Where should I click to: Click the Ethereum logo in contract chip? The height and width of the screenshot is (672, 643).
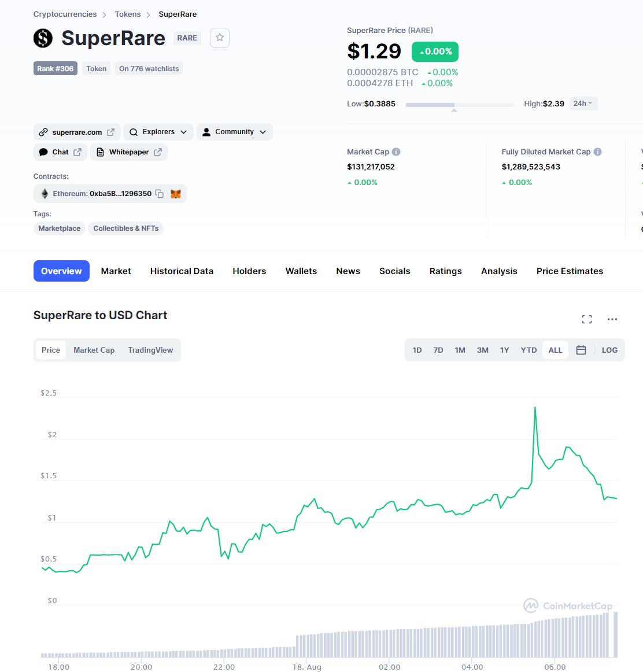click(45, 194)
